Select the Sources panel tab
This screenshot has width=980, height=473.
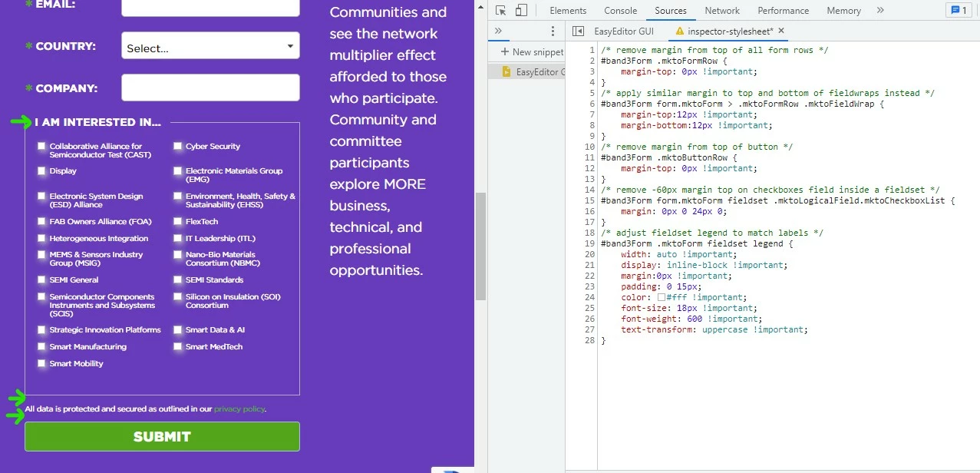point(671,11)
